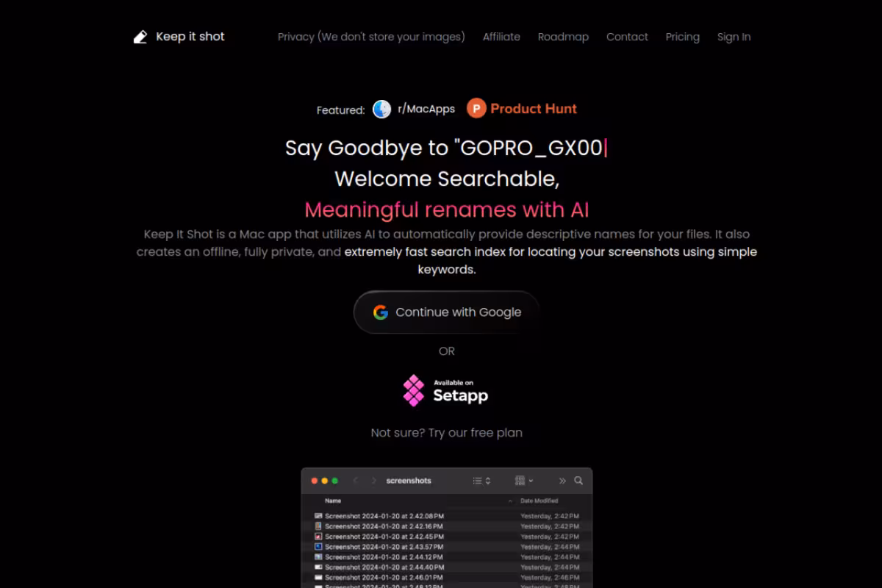Click date cell of the 2.46.01 PM screenshot
Image resolution: width=882 pixels, height=588 pixels.
(550, 578)
